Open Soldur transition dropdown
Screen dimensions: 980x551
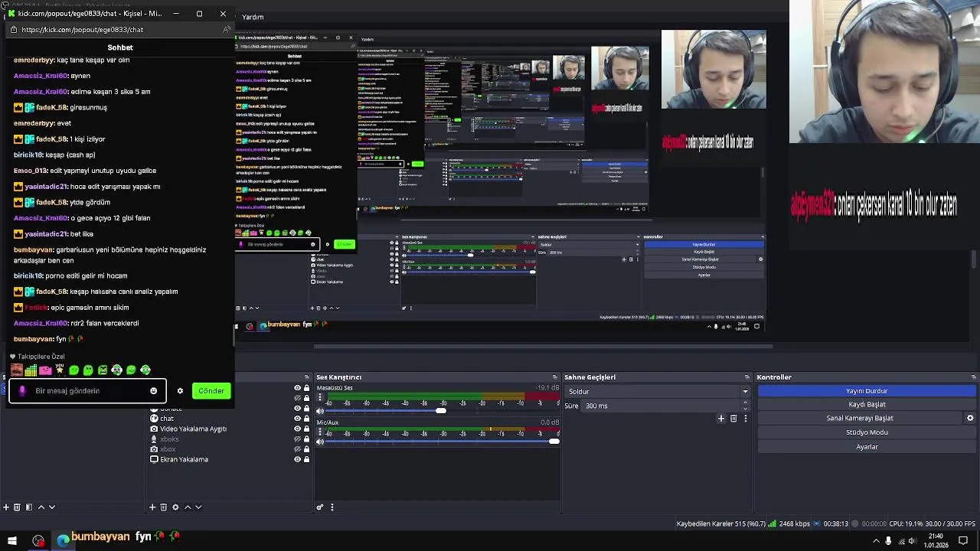tap(657, 392)
